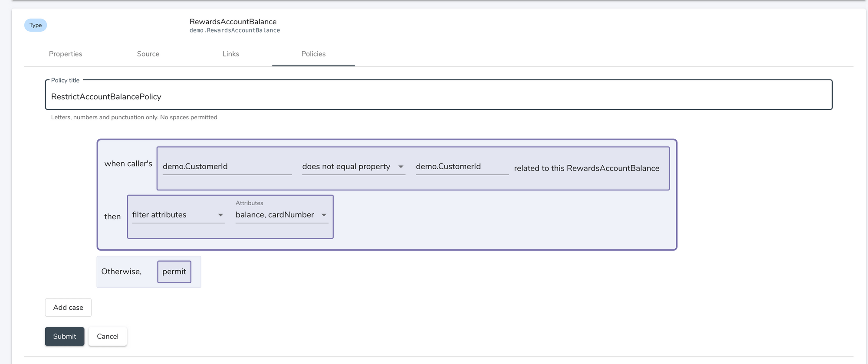Click the blue Type badge
This screenshot has width=868, height=364.
point(36,25)
